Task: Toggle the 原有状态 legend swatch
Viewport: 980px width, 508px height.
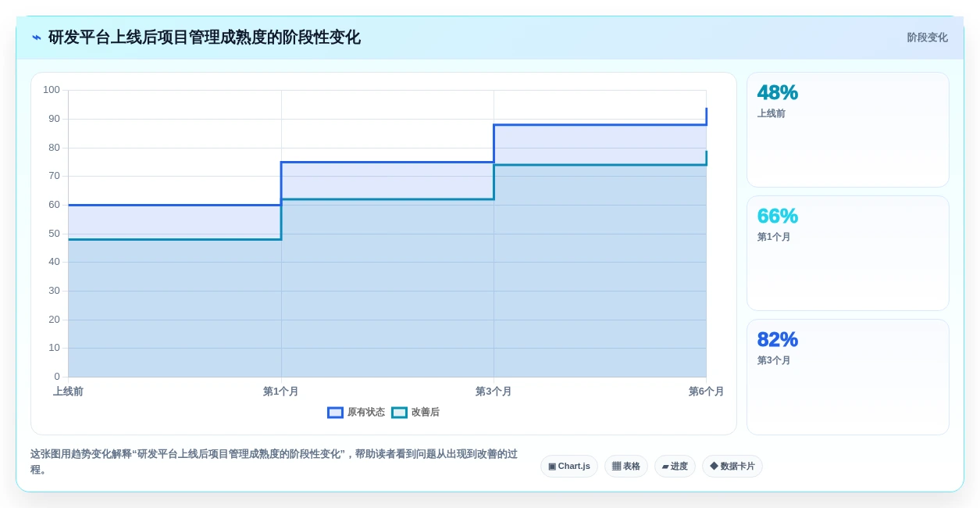Action: tap(335, 413)
